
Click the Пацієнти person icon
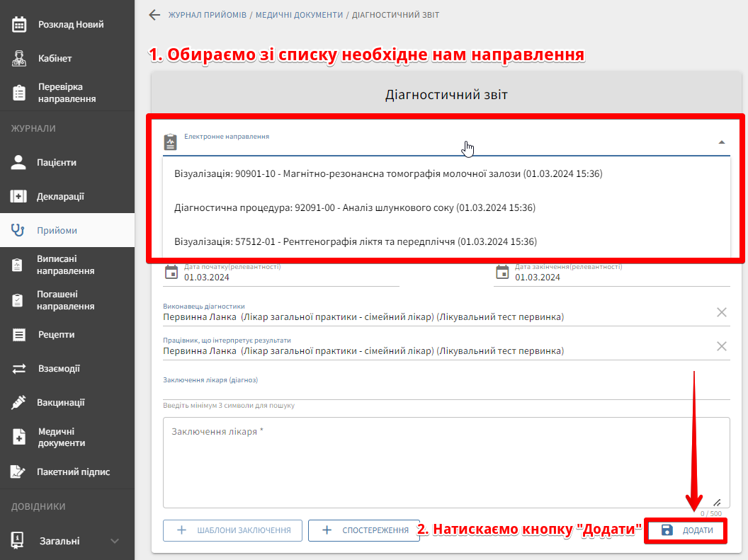coord(19,163)
